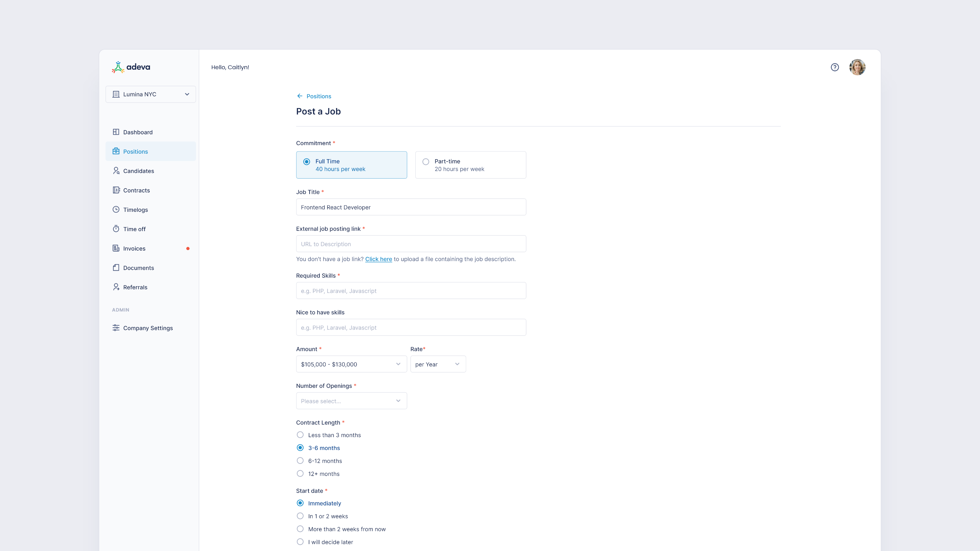Open the user profile avatar
The height and width of the screenshot is (551, 980).
click(857, 67)
